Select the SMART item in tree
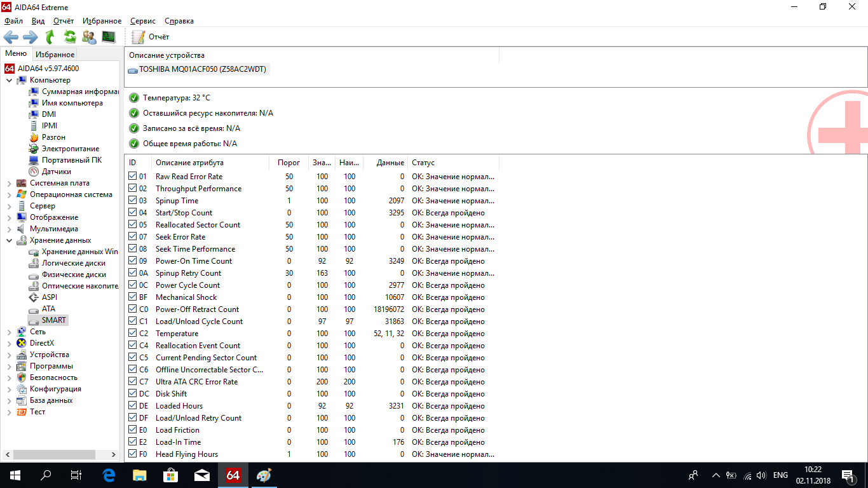Viewport: 868px width, 488px height. coord(48,320)
